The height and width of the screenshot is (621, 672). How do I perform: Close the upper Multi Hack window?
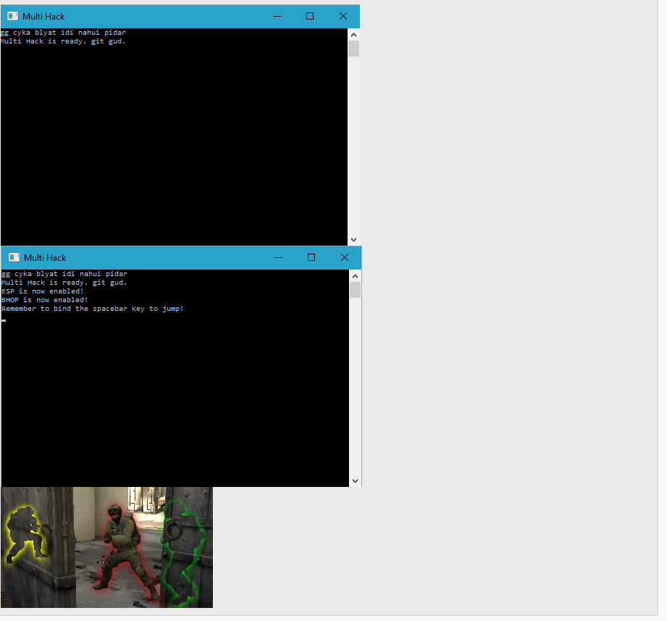[x=343, y=16]
